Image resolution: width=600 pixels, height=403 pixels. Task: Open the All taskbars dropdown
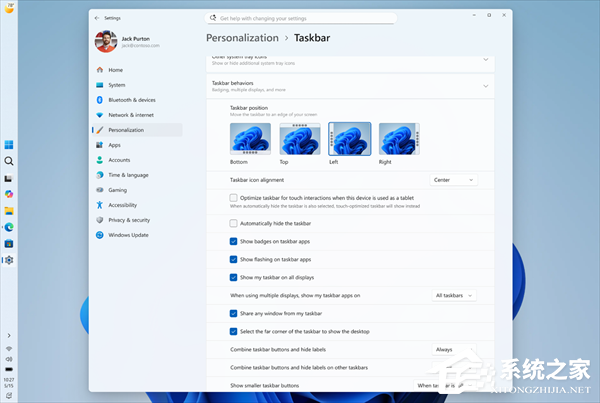[454, 295]
